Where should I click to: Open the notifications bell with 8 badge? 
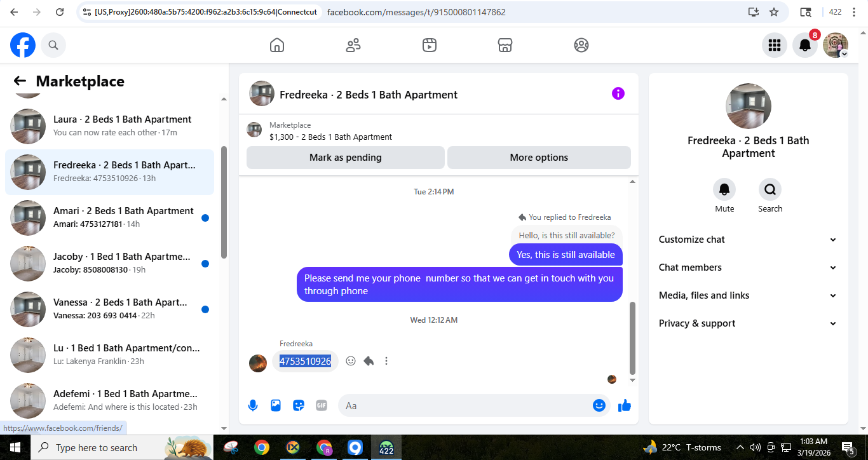point(805,45)
